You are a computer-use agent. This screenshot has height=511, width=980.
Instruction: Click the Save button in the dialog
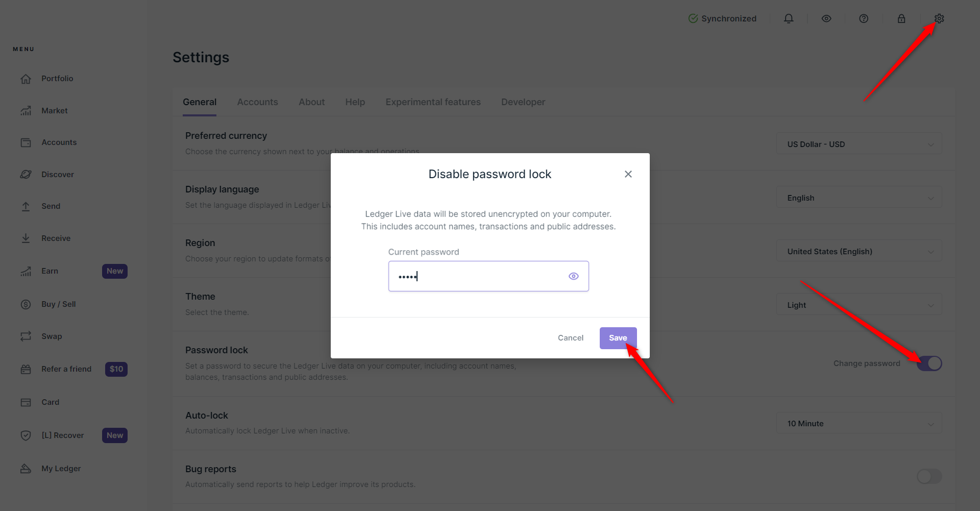pyautogui.click(x=618, y=338)
